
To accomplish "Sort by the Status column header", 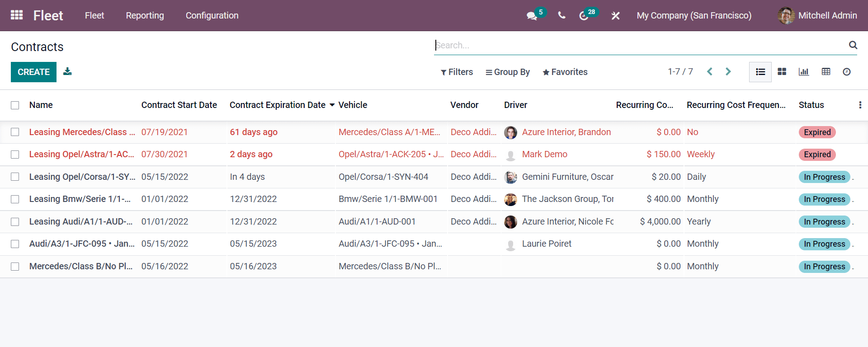I will pyautogui.click(x=811, y=105).
